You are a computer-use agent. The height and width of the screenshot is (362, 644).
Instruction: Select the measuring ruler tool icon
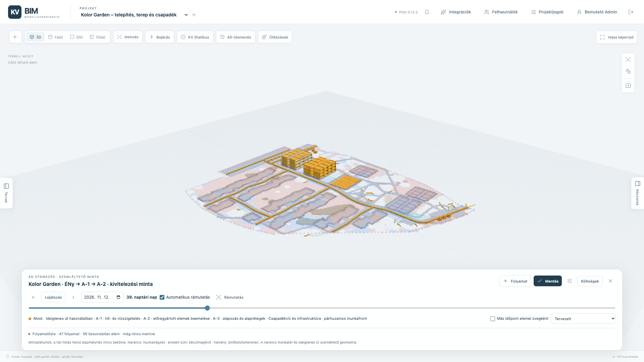(x=628, y=71)
